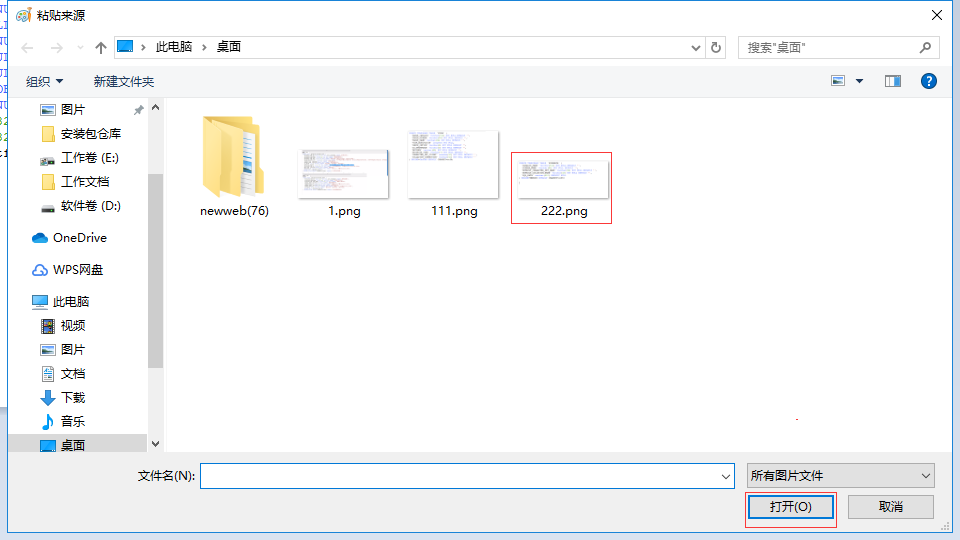Refresh the current folder view

click(716, 47)
